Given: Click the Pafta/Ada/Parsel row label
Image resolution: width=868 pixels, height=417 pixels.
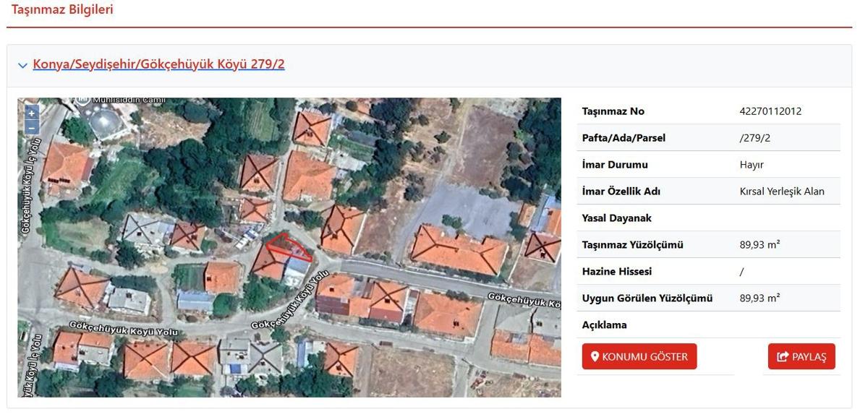Looking at the screenshot, I should click(624, 138).
